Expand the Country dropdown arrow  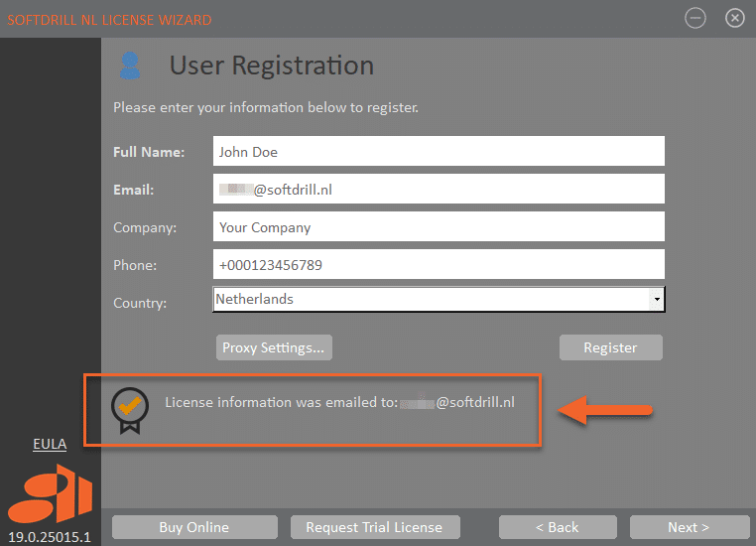pyautogui.click(x=656, y=299)
